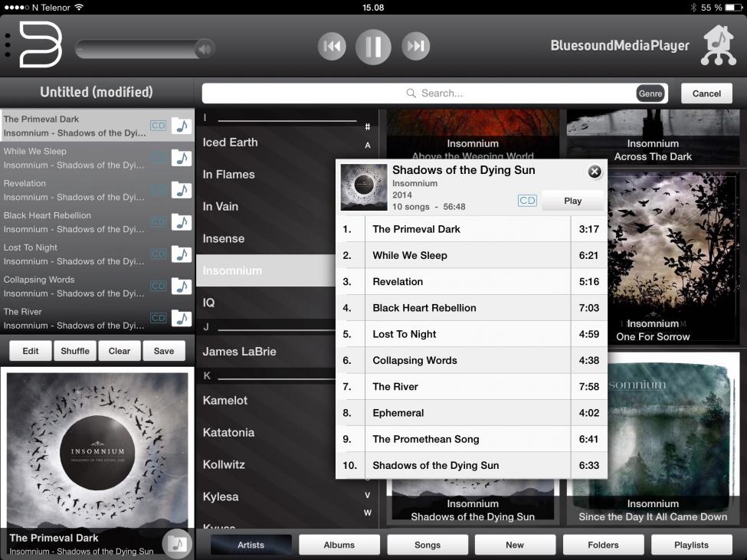The width and height of the screenshot is (747, 560).
Task: Open Insomnium One For Sorrow album
Action: [x=673, y=257]
